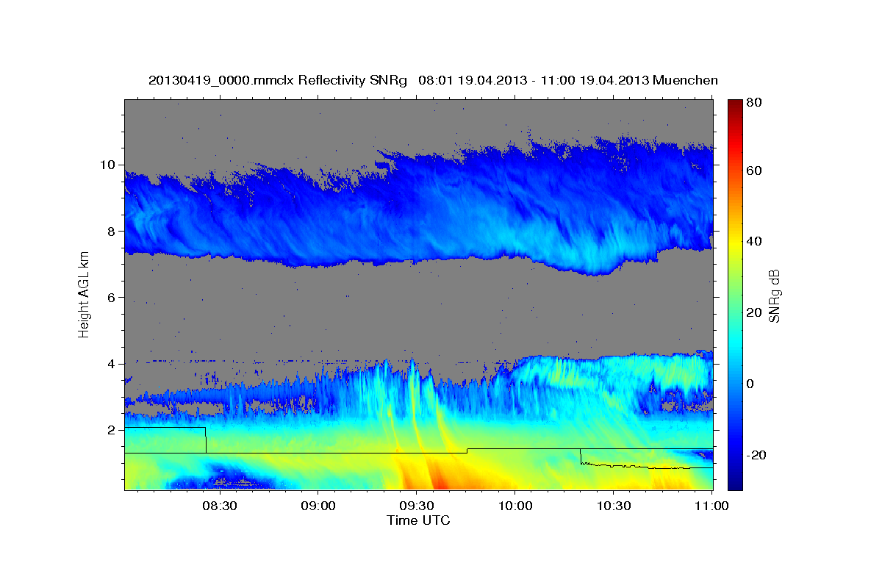Click the 08:30 time tick label
This screenshot has width=882, height=588.
tap(219, 506)
